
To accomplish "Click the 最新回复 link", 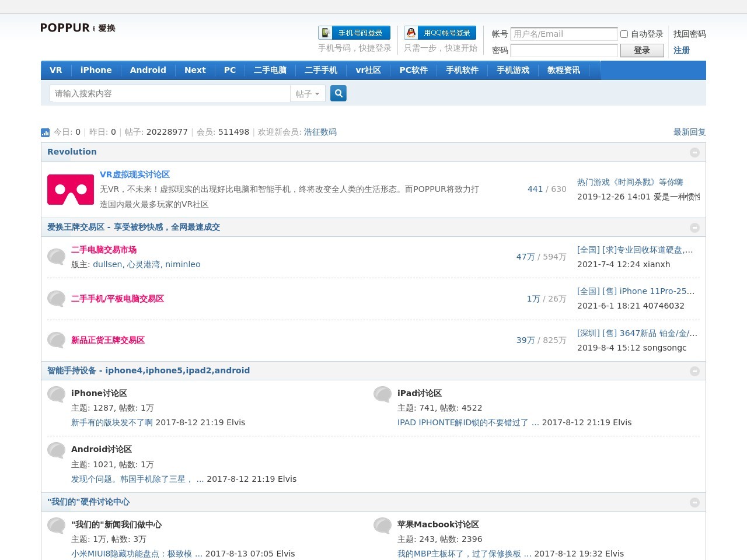I will tap(689, 132).
